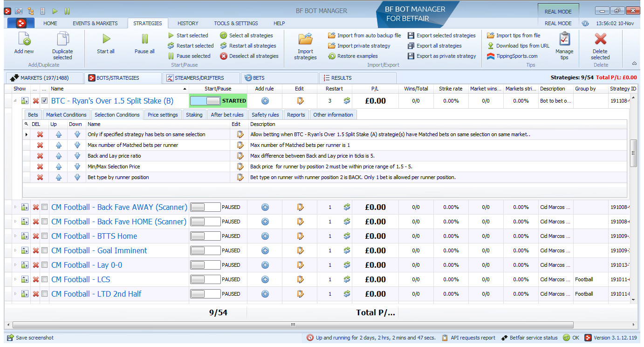Sort strategies by the P/L column header
Viewport: 644px width, 347px height.
pyautogui.click(x=375, y=89)
